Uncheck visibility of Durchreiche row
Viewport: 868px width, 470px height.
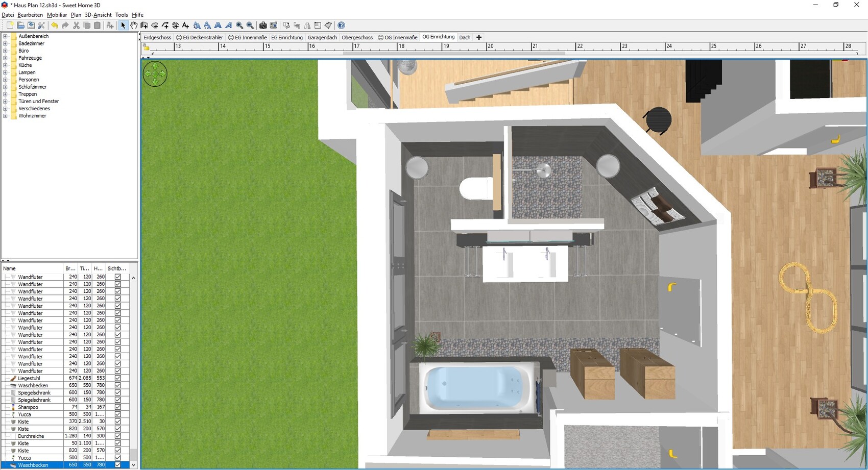pos(118,436)
